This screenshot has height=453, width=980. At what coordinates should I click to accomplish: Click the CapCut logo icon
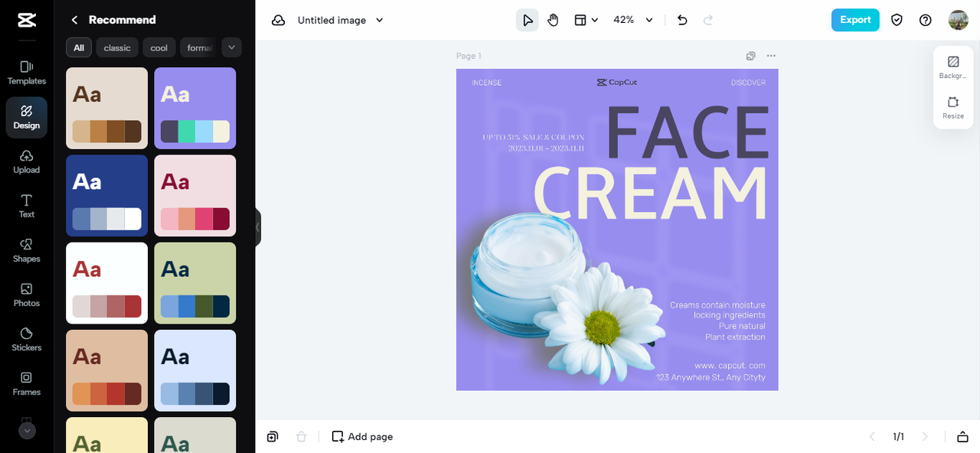pyautogui.click(x=26, y=20)
